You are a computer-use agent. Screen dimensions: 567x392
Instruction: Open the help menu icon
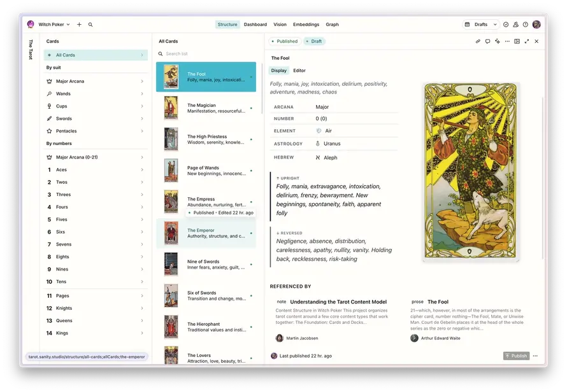click(526, 24)
